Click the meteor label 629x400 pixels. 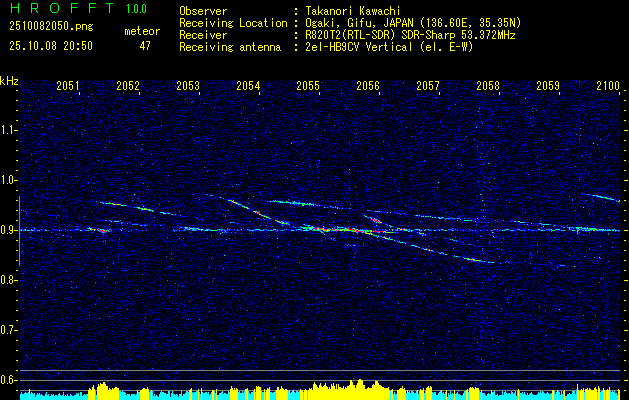[x=142, y=31]
